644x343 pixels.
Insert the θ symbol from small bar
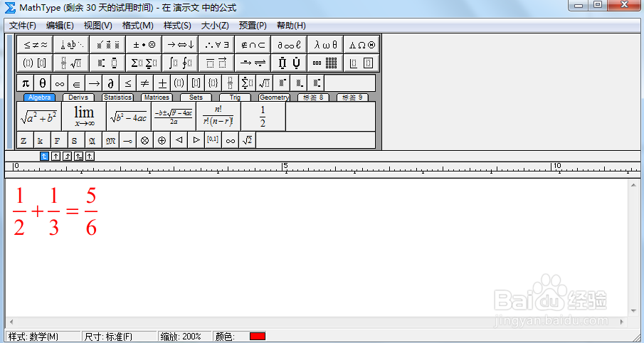point(43,83)
